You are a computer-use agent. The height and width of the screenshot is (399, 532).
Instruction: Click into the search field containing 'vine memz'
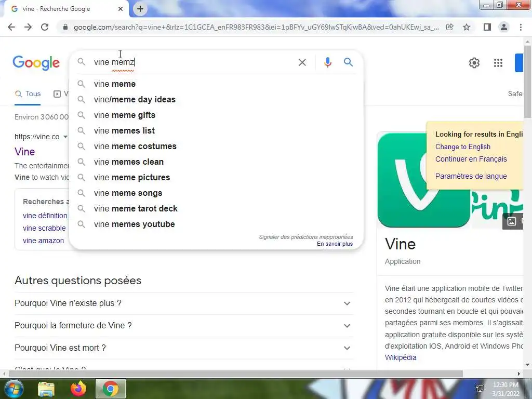(x=193, y=62)
